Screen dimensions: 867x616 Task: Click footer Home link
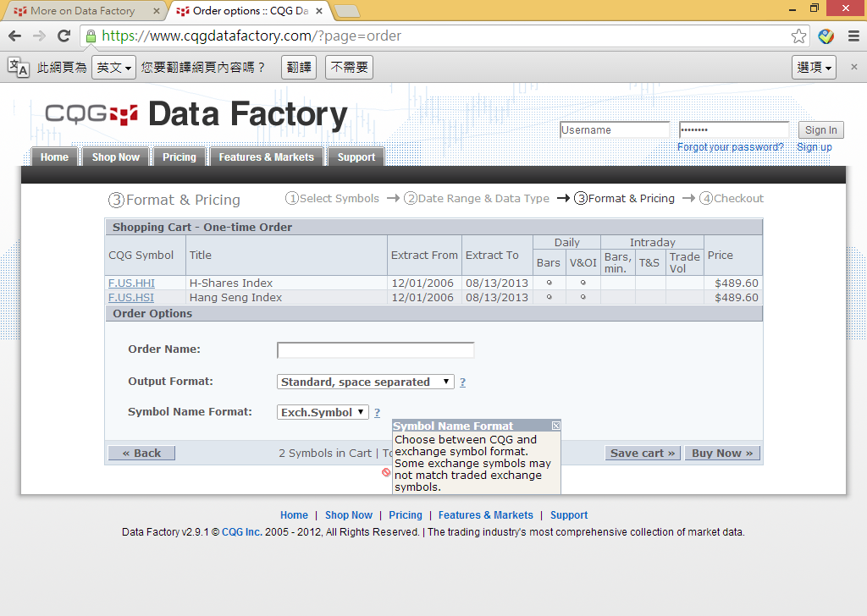point(294,515)
